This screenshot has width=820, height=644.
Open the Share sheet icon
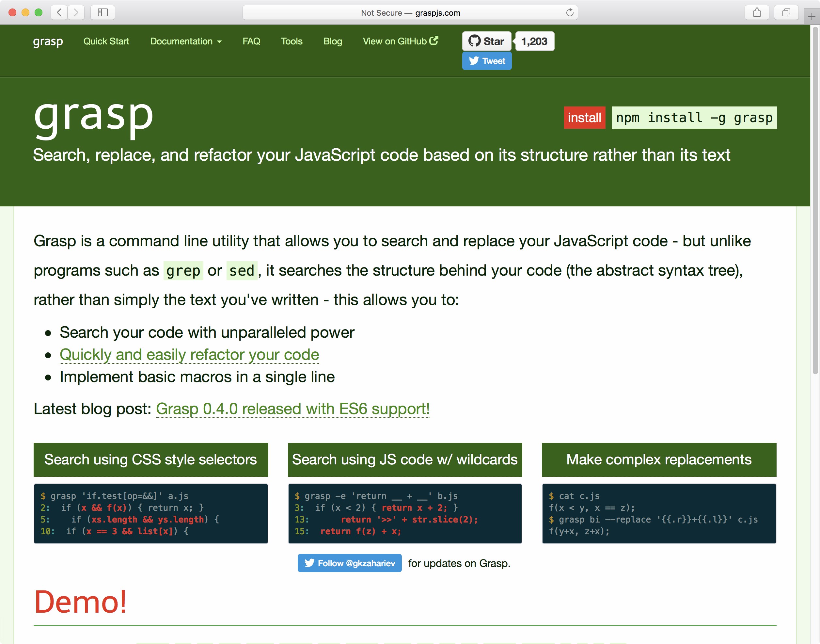[757, 12]
